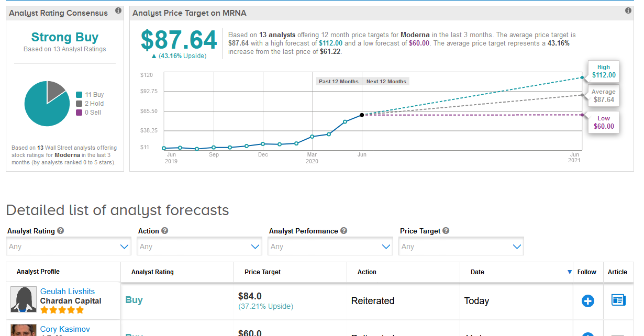
Task: Open article icon for Geulah Livshits rating
Action: 618,300
